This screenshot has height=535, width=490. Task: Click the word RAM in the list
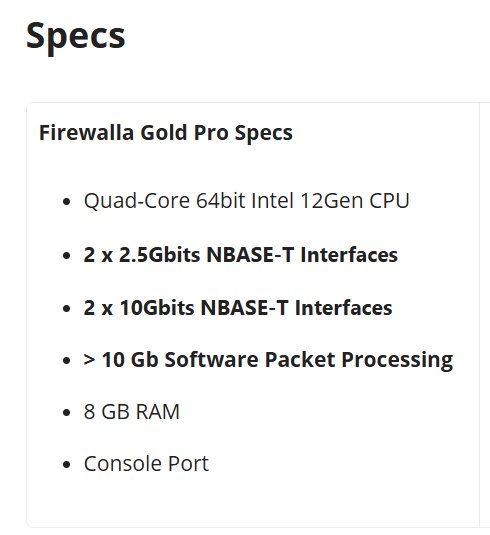(x=158, y=412)
